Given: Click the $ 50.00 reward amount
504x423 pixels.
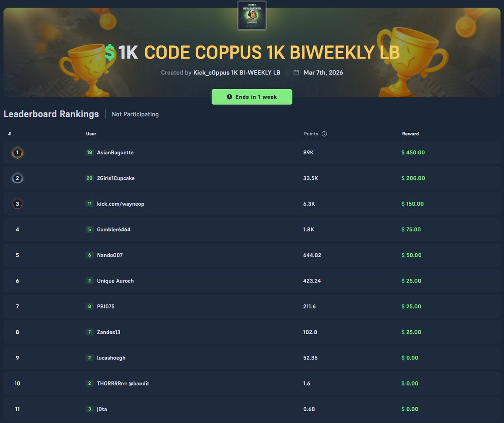Looking at the screenshot, I should click(412, 255).
